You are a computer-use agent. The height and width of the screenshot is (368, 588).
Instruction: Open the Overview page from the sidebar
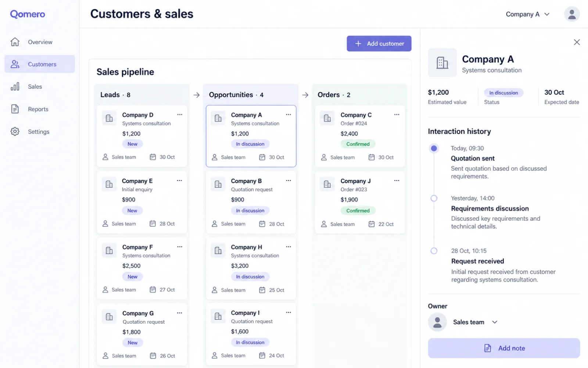[40, 42]
